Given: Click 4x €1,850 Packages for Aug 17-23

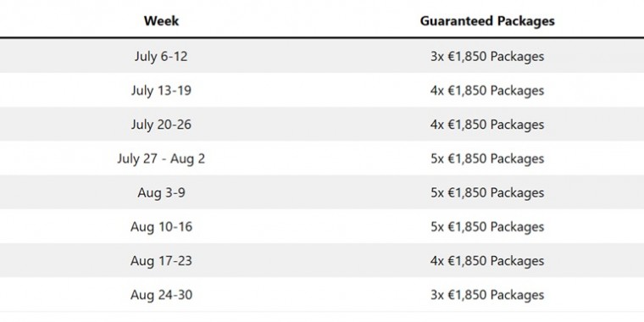Looking at the screenshot, I should 487,261.
